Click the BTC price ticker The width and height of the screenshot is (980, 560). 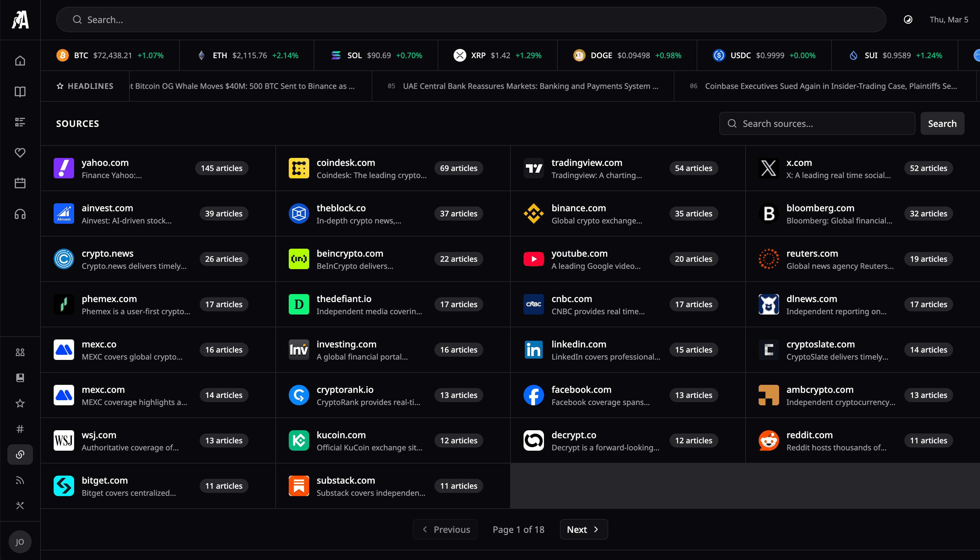tap(112, 55)
